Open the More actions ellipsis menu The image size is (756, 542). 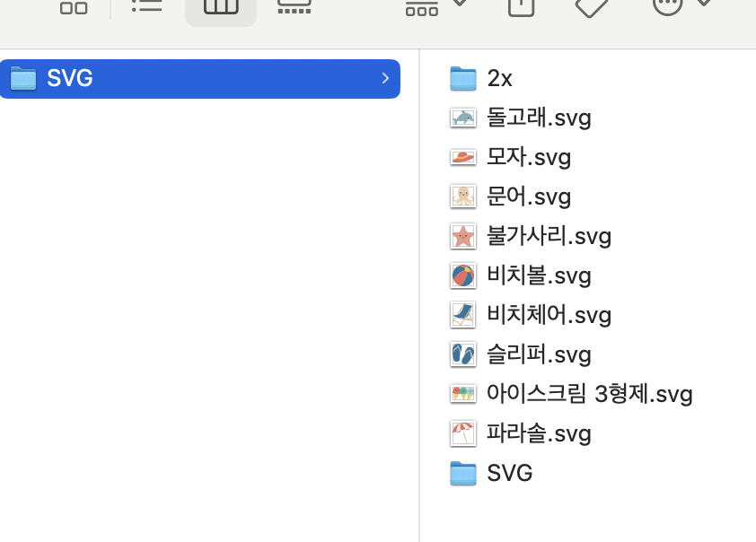681,7
